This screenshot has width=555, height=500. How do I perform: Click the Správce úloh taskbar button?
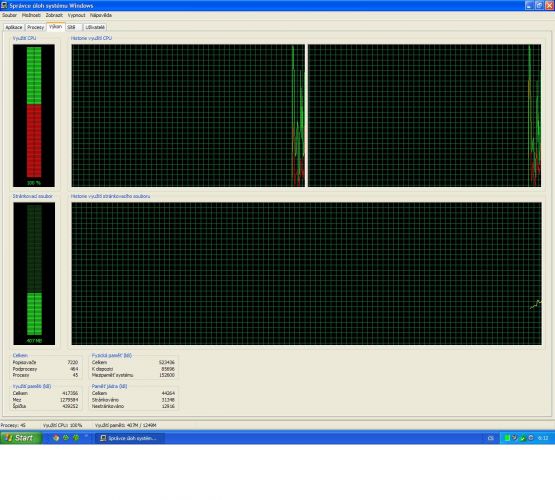click(130, 438)
